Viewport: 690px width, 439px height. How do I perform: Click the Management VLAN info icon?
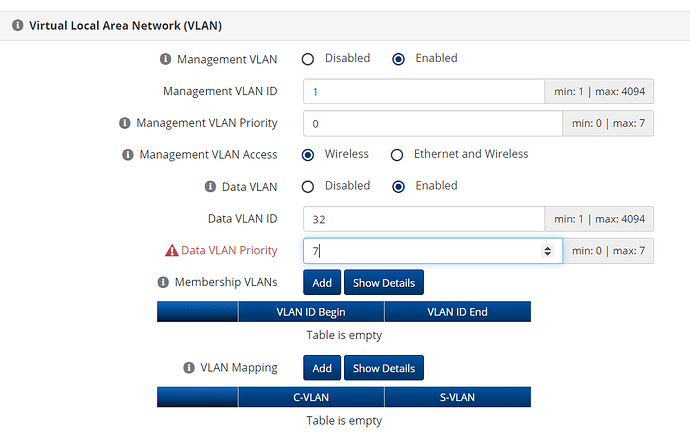coord(165,59)
